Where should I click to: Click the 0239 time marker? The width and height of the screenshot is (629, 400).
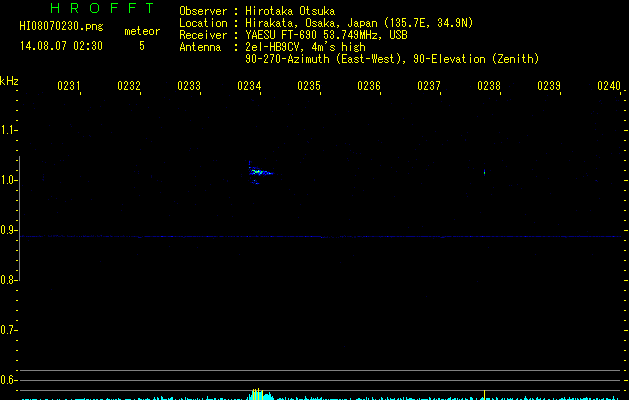pyautogui.click(x=549, y=86)
